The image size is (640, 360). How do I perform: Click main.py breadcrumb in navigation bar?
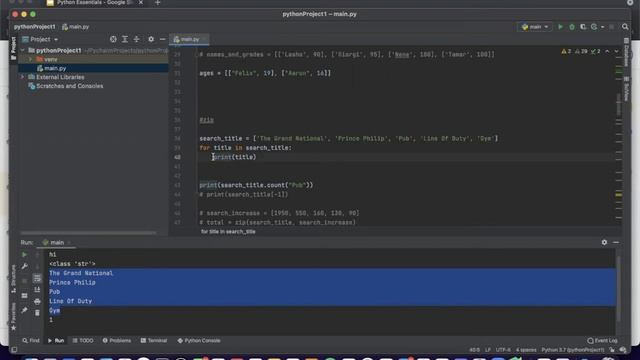pyautogui.click(x=76, y=27)
